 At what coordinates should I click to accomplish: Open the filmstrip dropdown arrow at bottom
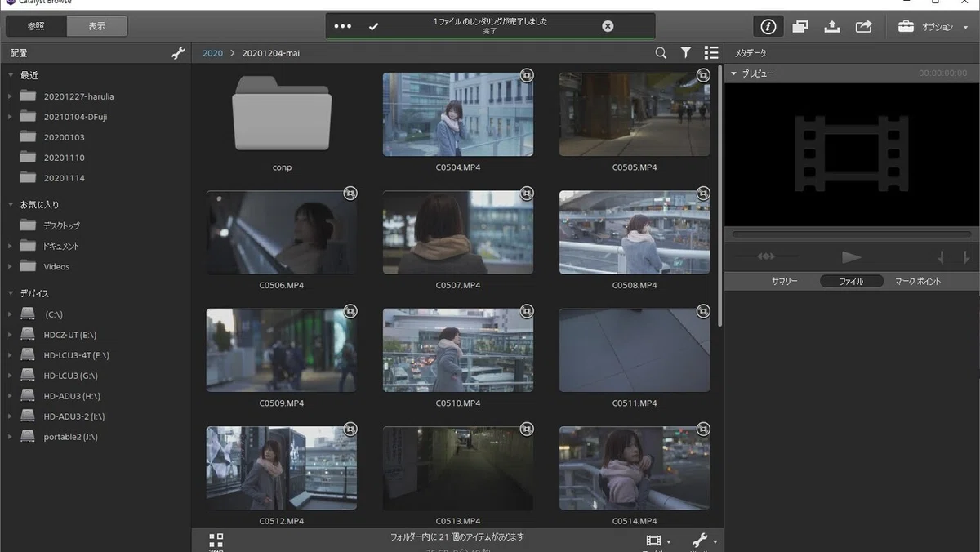pyautogui.click(x=669, y=542)
